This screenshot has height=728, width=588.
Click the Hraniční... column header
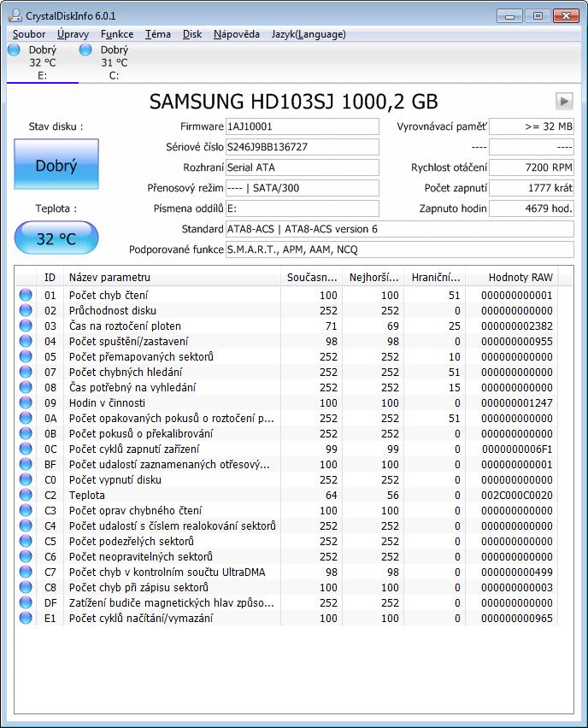tap(435, 277)
